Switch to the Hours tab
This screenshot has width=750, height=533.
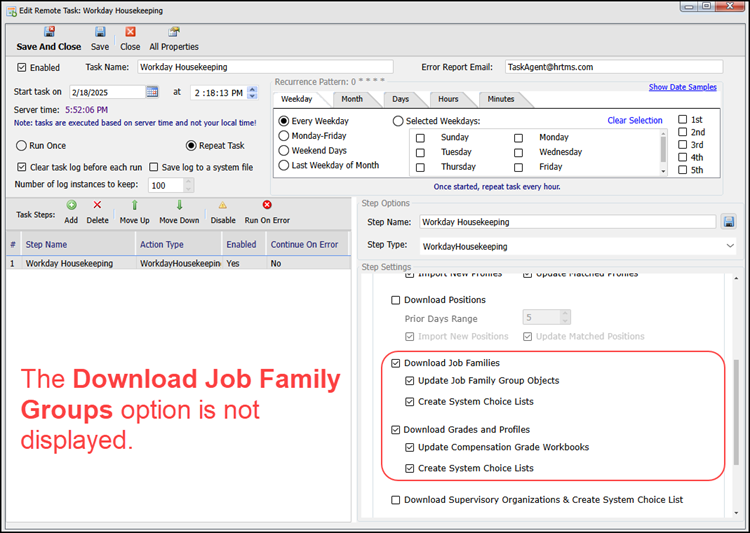click(x=448, y=99)
